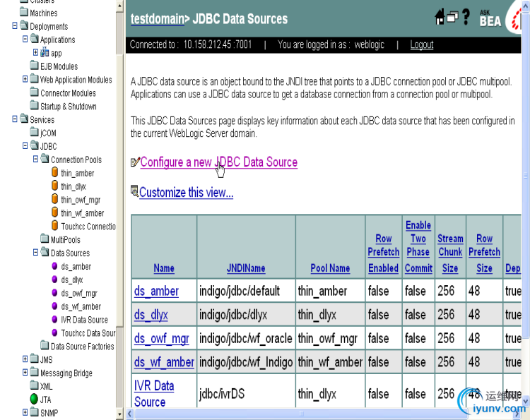Screen dimensions: 530x420
Task: Open Customize this view link
Action: [x=187, y=193]
